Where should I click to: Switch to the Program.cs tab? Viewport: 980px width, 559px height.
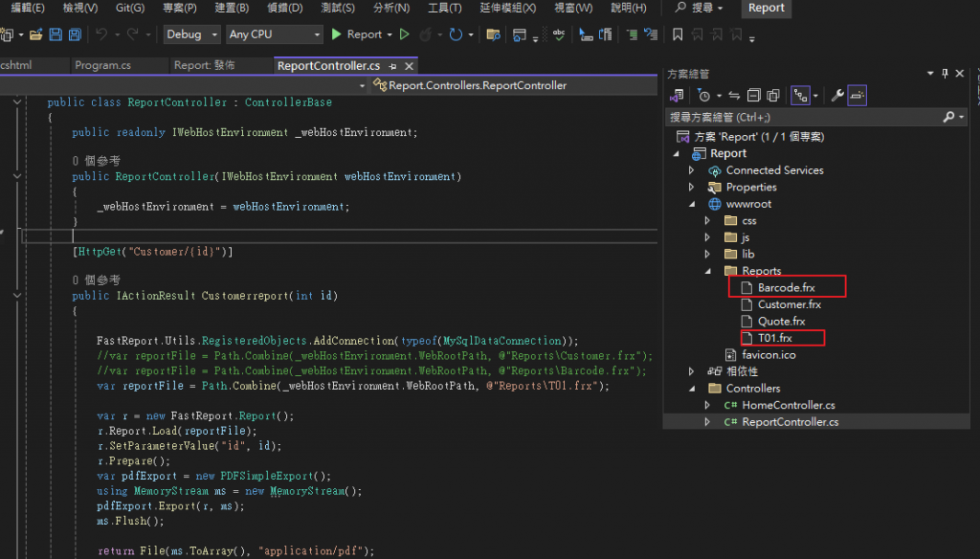[102, 66]
